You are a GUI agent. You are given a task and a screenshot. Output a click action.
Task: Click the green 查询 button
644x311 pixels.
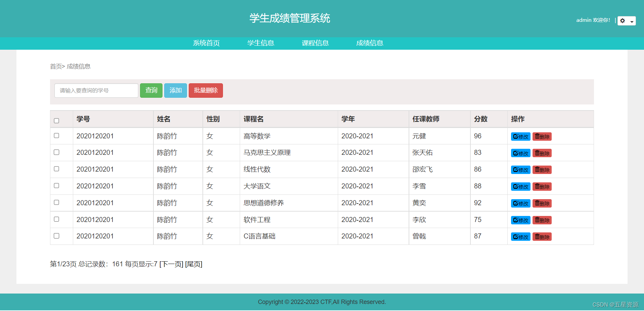(x=151, y=90)
